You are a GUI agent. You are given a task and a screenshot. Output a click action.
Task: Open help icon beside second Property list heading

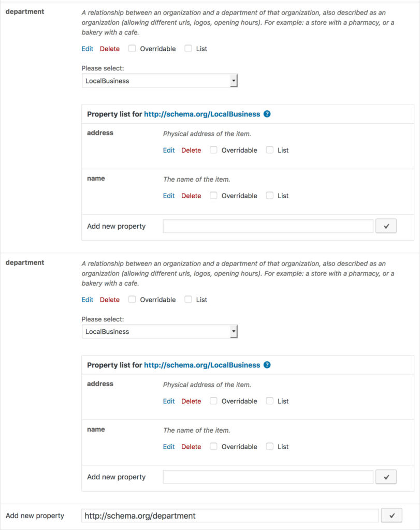pos(267,365)
